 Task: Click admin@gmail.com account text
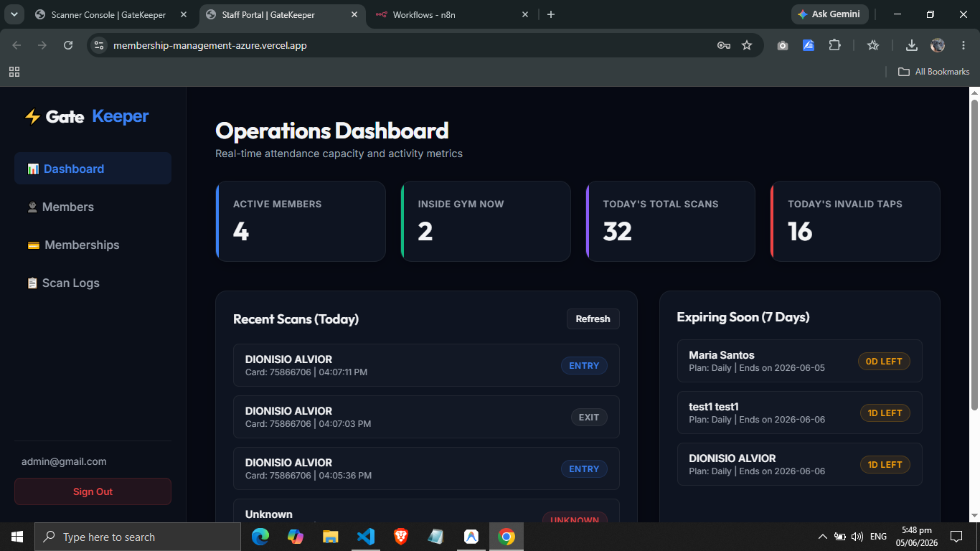click(x=64, y=461)
